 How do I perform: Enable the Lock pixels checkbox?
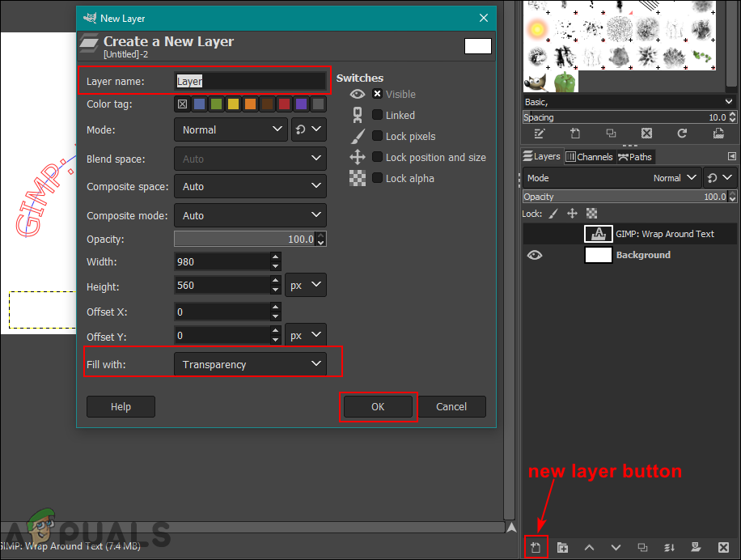[x=377, y=136]
